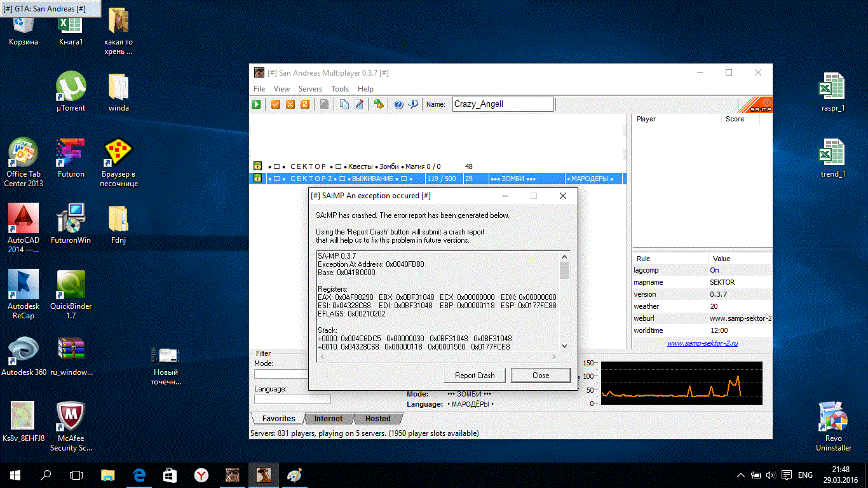This screenshot has width=868, height=488.
Task: Close the crash dialog with X
Action: point(562,196)
